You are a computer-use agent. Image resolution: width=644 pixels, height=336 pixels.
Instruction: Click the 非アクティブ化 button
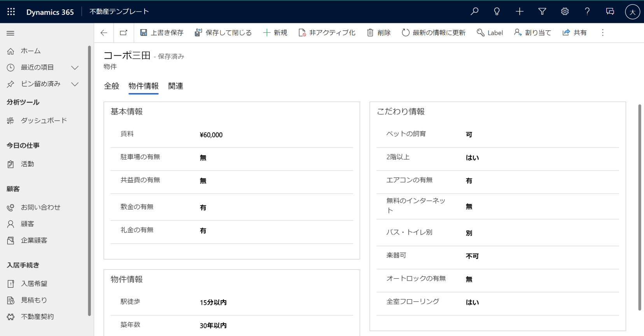click(x=327, y=33)
